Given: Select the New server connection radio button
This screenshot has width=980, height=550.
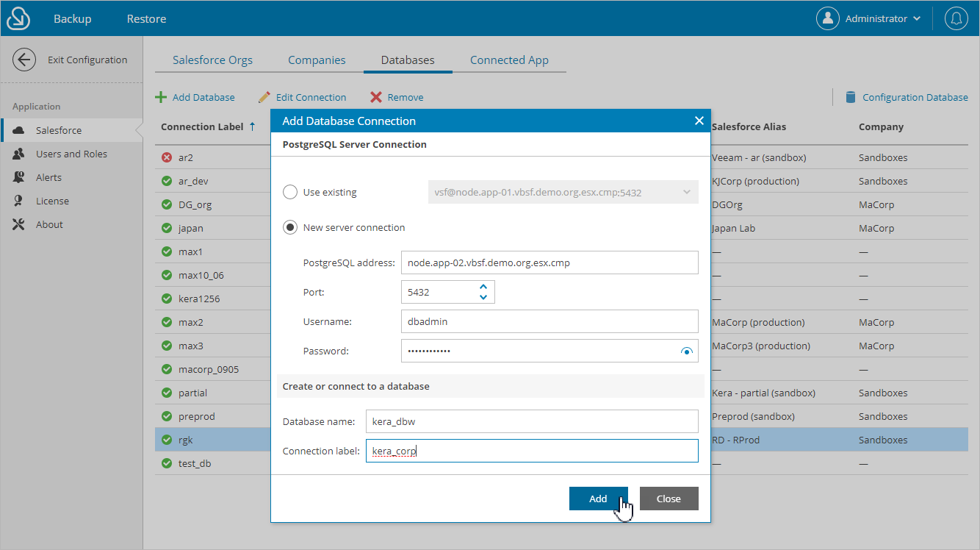Looking at the screenshot, I should tap(290, 227).
